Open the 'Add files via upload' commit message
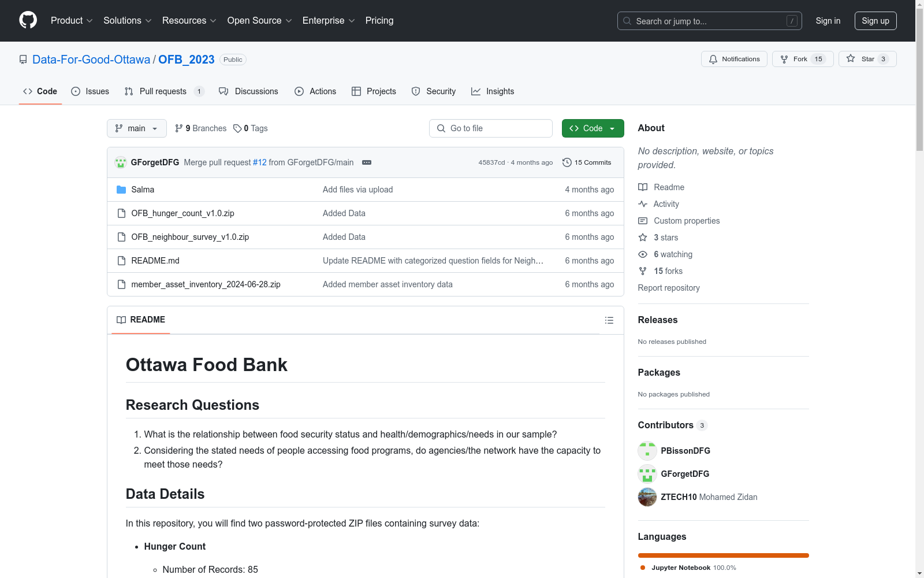 pos(358,190)
